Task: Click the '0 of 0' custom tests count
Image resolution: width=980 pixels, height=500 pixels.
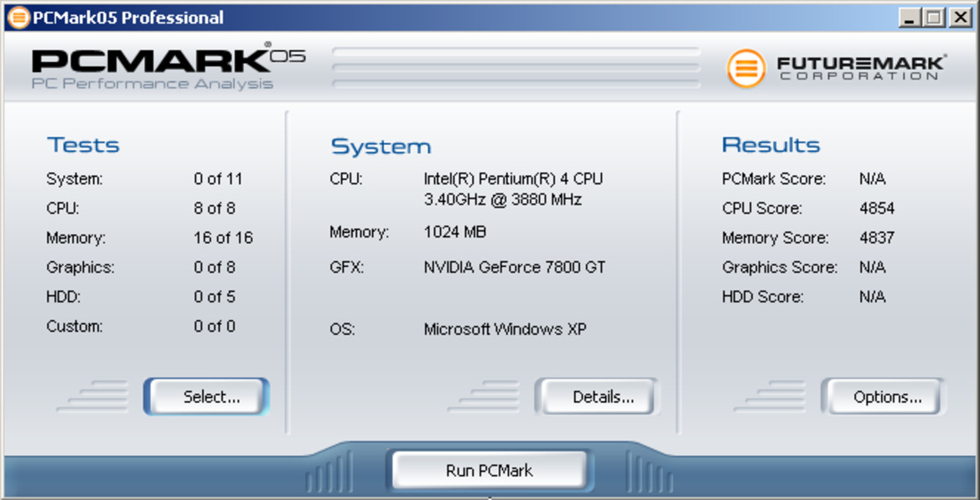Action: point(215,326)
